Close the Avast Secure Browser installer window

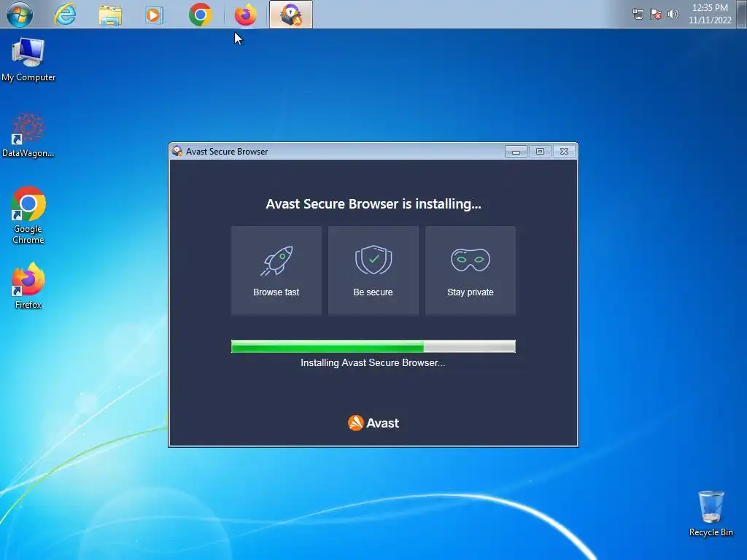click(564, 152)
